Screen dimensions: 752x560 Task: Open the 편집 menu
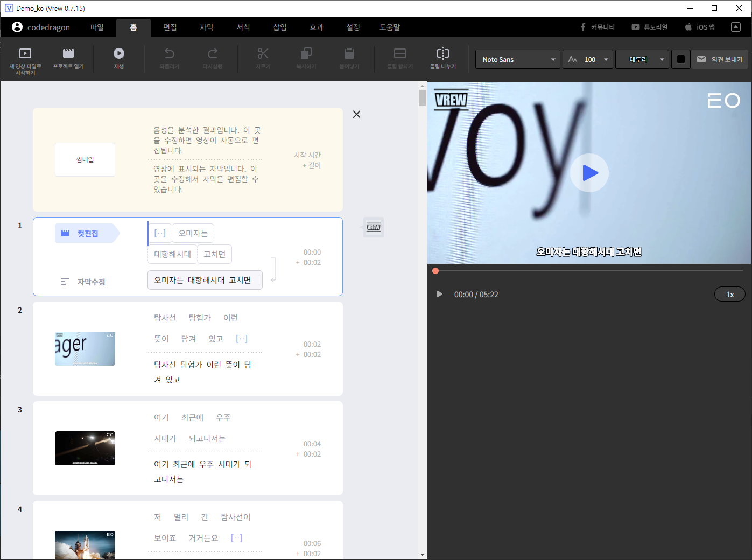(170, 27)
